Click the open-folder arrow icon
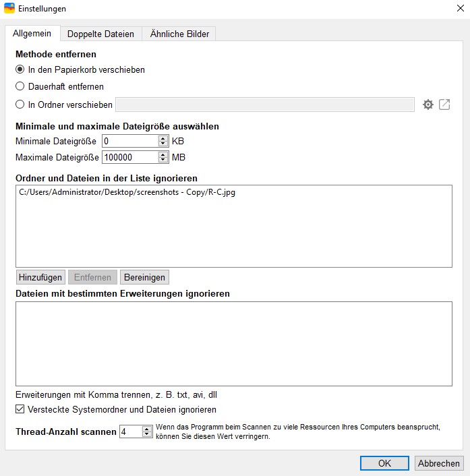470x476 pixels. (444, 105)
